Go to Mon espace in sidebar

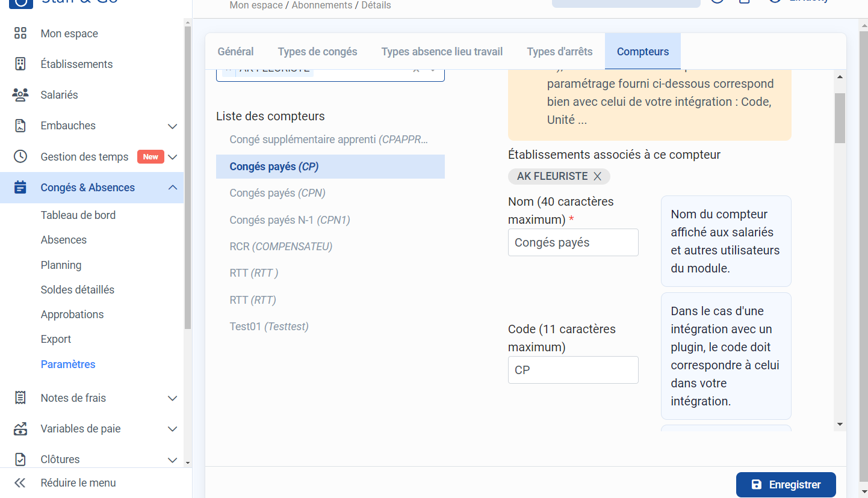click(x=69, y=34)
